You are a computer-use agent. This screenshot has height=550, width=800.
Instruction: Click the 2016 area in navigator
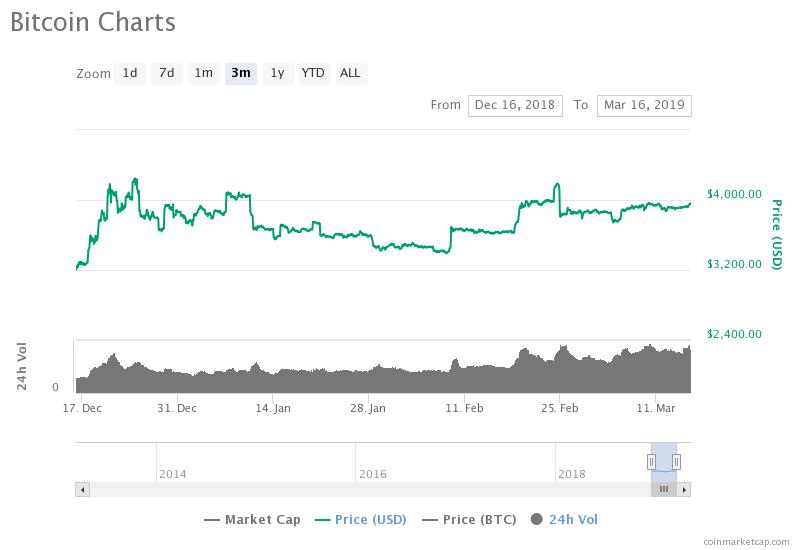[372, 473]
